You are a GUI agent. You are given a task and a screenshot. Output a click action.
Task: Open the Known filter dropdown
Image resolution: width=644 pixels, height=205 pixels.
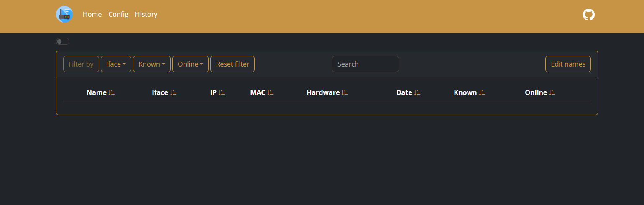point(152,64)
